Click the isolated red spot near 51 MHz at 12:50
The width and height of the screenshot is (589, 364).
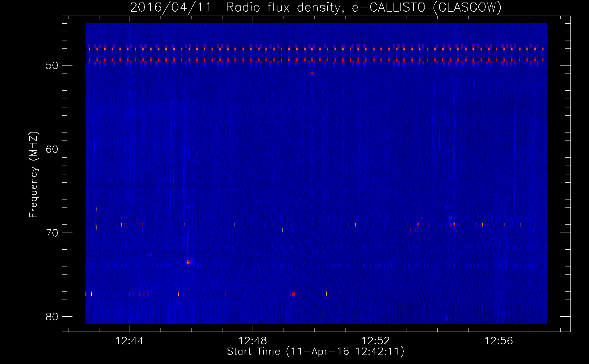pyautogui.click(x=312, y=73)
